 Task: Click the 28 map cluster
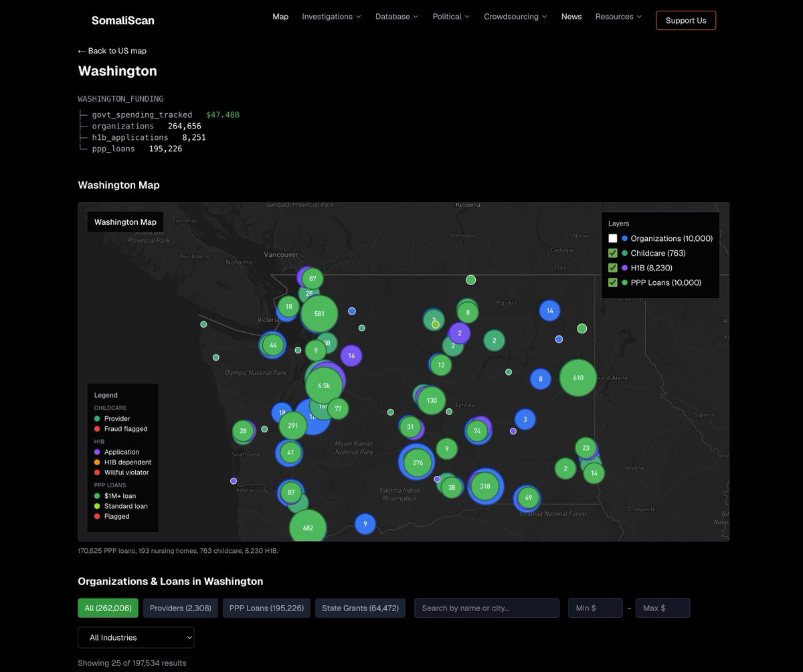coord(243,431)
